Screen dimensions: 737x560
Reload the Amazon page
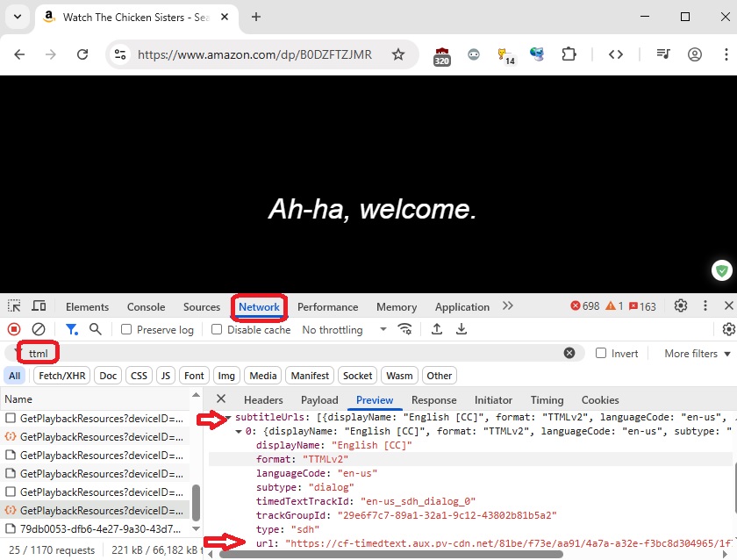(82, 54)
